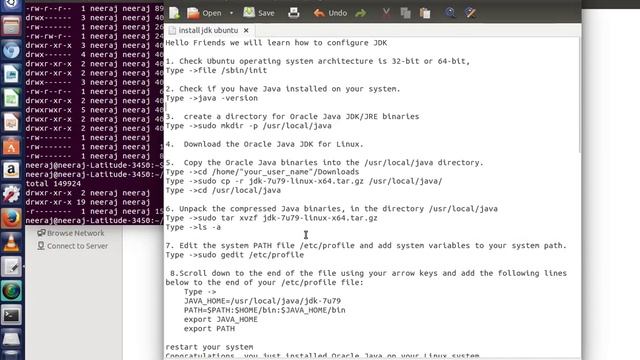Click the line "Type ->file /sbin/init"
Viewport: 640px width, 360px height.
[x=216, y=70]
